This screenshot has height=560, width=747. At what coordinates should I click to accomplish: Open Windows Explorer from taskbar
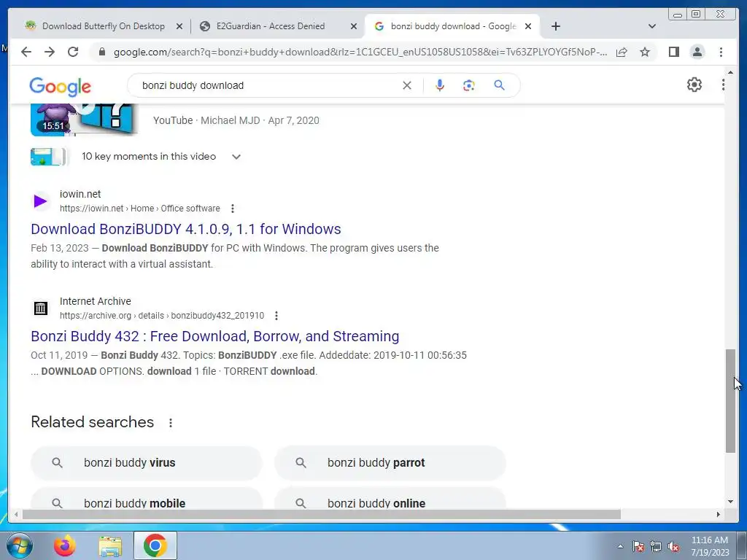[110, 545]
